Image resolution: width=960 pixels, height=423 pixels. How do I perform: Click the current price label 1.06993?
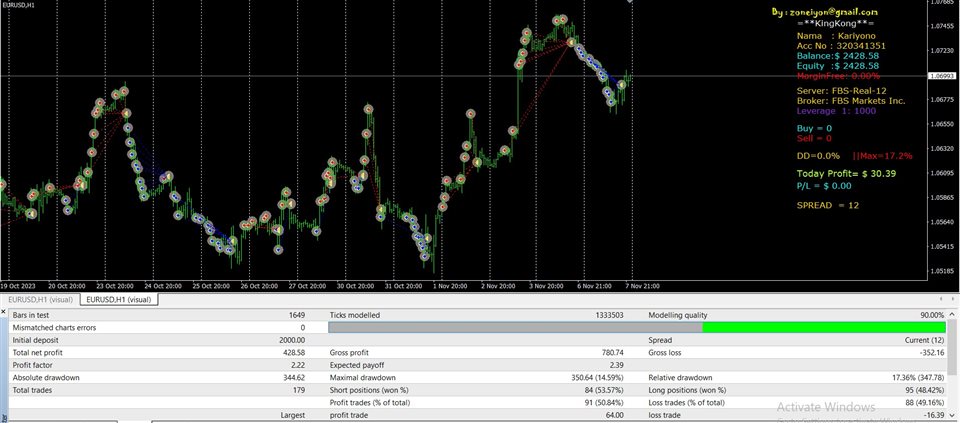(x=941, y=76)
